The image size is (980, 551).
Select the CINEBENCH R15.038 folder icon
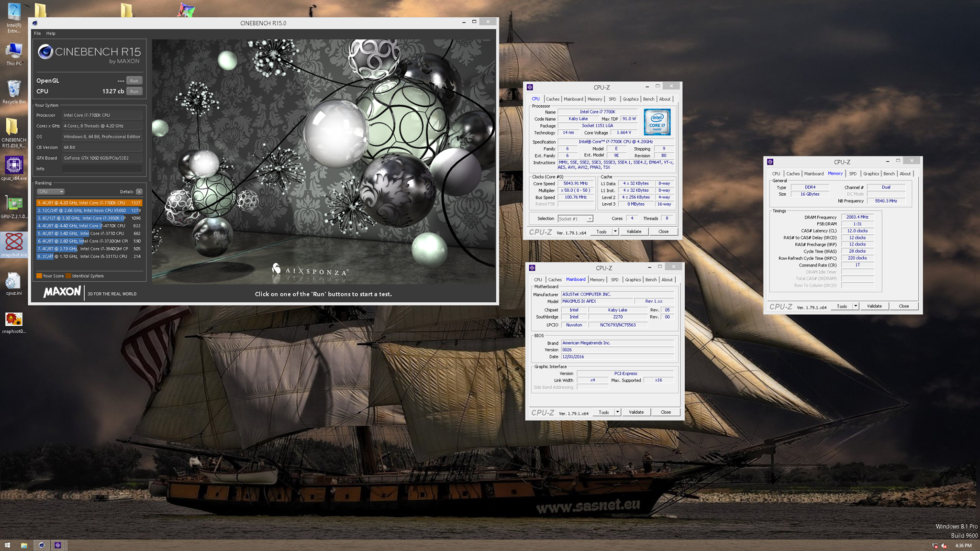14,133
